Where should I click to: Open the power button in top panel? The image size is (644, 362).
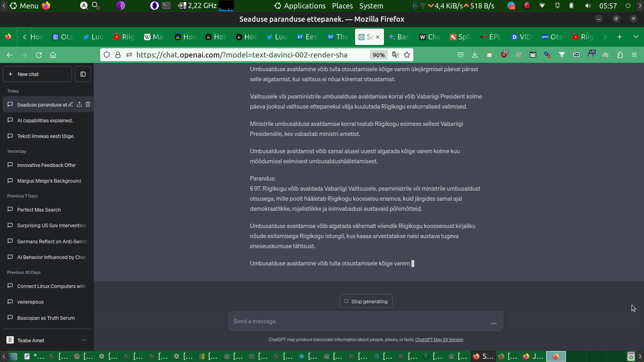(628, 6)
